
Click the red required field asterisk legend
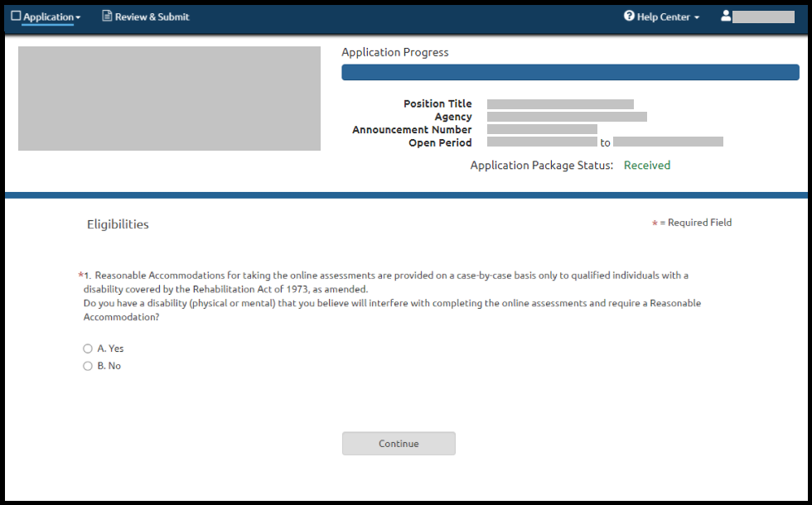point(655,224)
